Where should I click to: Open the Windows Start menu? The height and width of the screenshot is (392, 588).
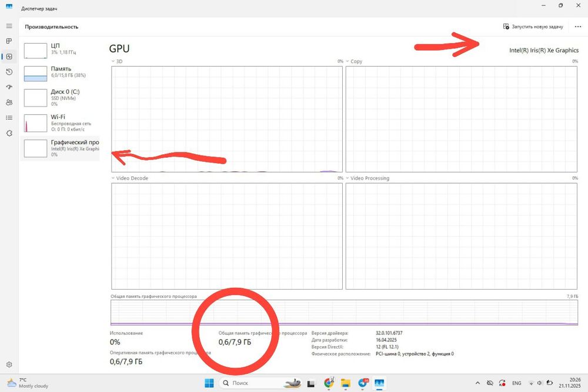(x=209, y=383)
